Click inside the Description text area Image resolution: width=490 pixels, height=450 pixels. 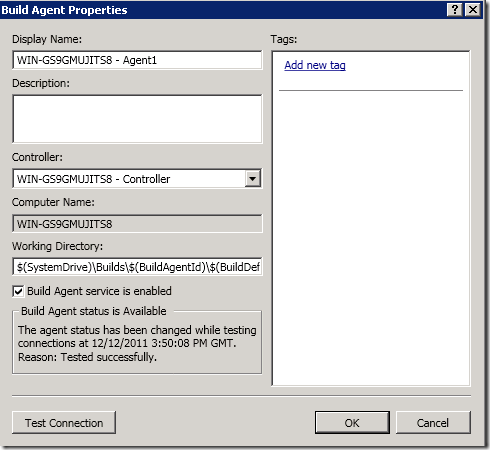pos(137,119)
